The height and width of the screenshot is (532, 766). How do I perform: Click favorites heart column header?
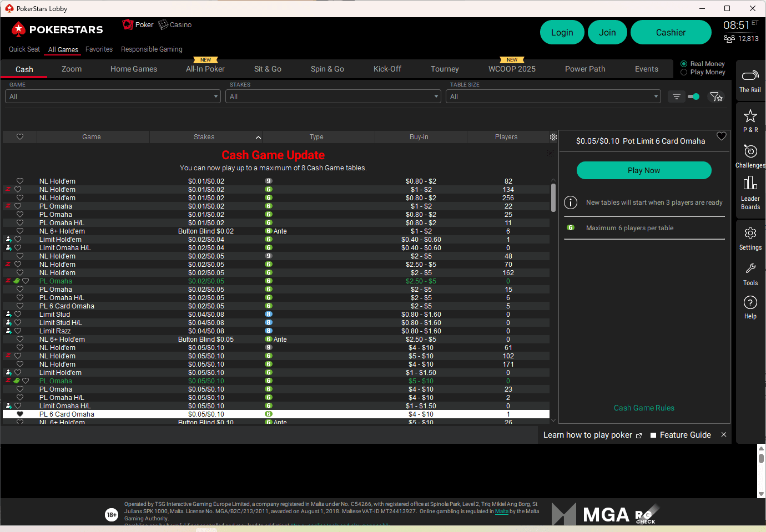(20, 137)
